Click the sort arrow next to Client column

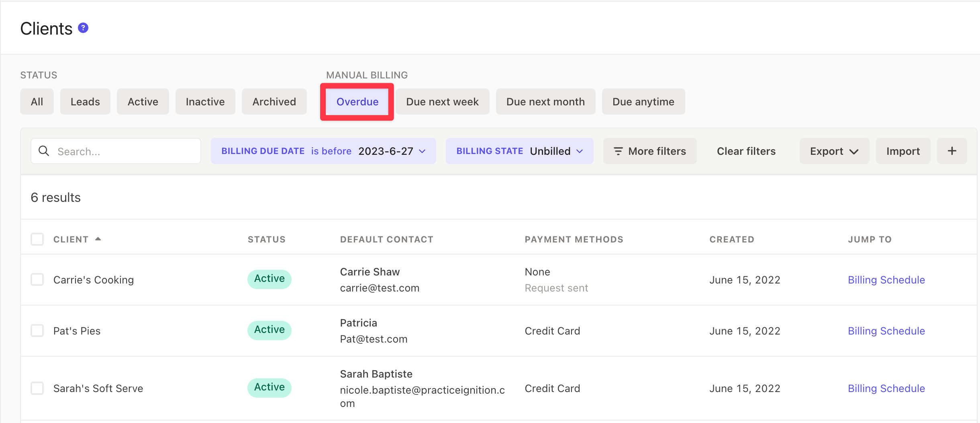tap(98, 239)
